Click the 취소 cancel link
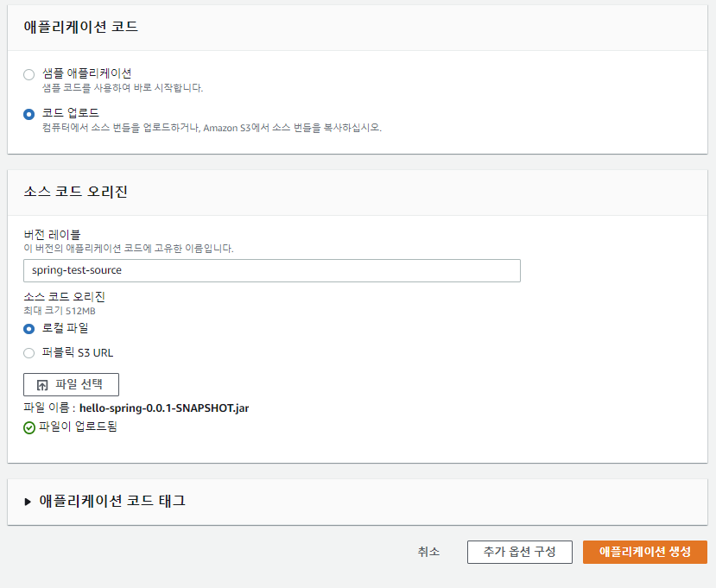The height and width of the screenshot is (588, 716). tap(428, 552)
